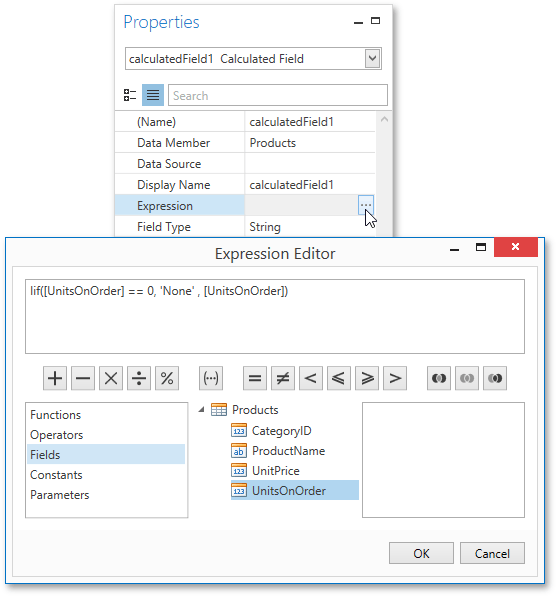
Task: Select the ProductName field
Action: [288, 451]
